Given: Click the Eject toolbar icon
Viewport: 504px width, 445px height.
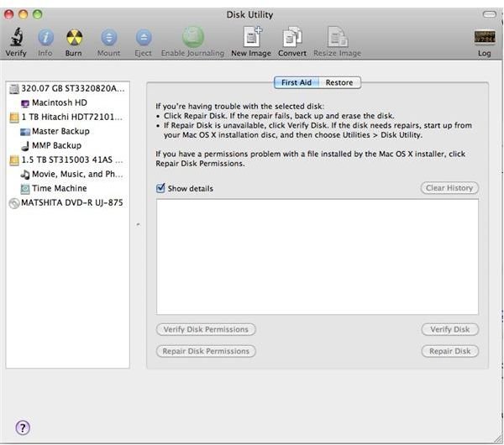Looking at the screenshot, I should point(143,37).
